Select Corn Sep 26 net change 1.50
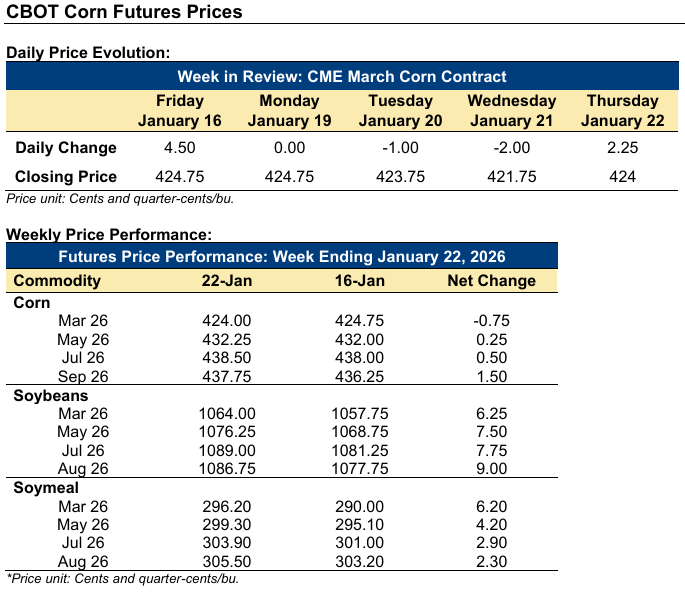This screenshot has width=685, height=598. coord(491,377)
